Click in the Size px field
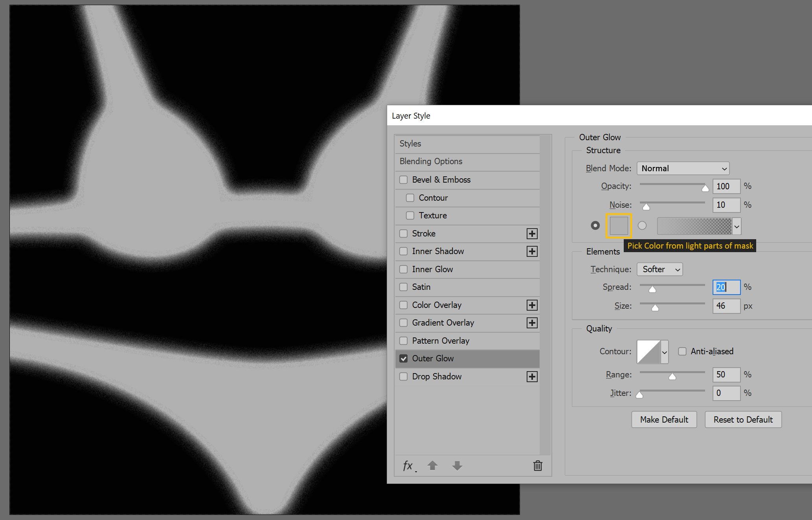812x520 pixels. click(726, 306)
